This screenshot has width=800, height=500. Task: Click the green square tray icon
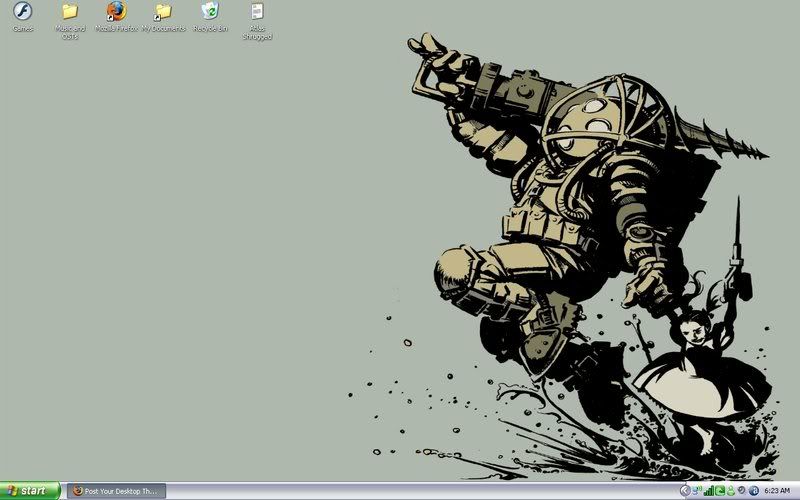pos(720,491)
